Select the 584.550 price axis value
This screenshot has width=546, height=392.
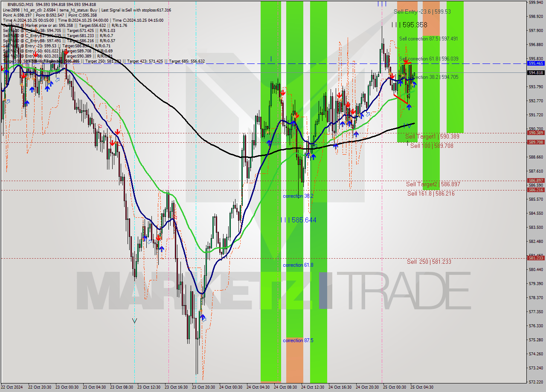(536, 213)
